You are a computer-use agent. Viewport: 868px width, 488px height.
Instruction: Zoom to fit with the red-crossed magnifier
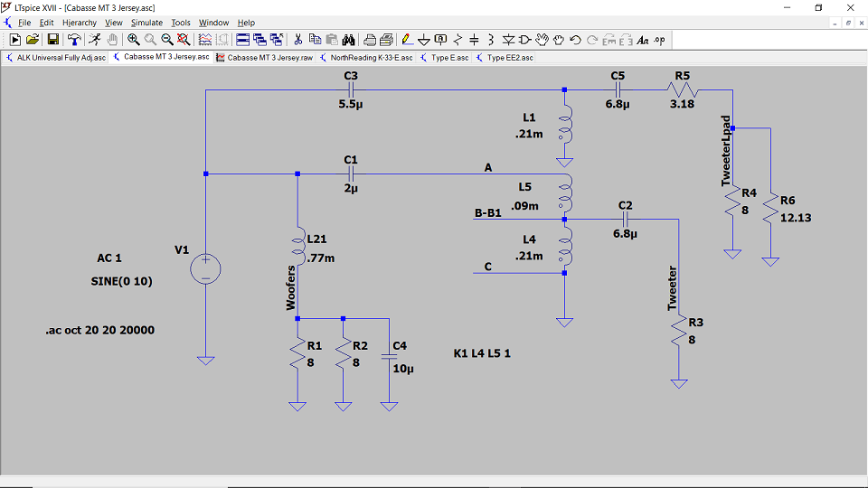tap(184, 39)
